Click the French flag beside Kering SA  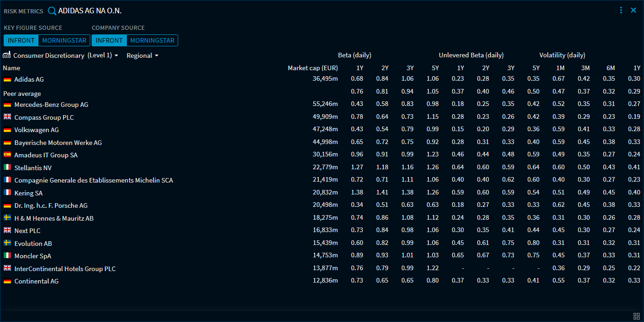coord(7,193)
